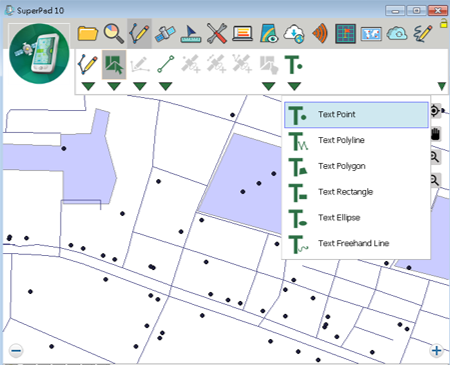The image size is (450, 365).
Task: Click the greyed edit vertices pencil tool
Action: click(x=139, y=64)
